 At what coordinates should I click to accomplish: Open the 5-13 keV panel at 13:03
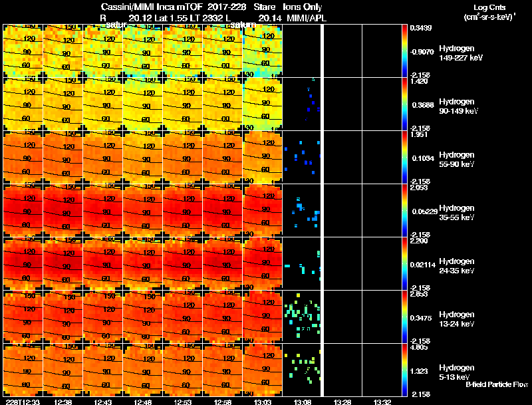[263, 370]
